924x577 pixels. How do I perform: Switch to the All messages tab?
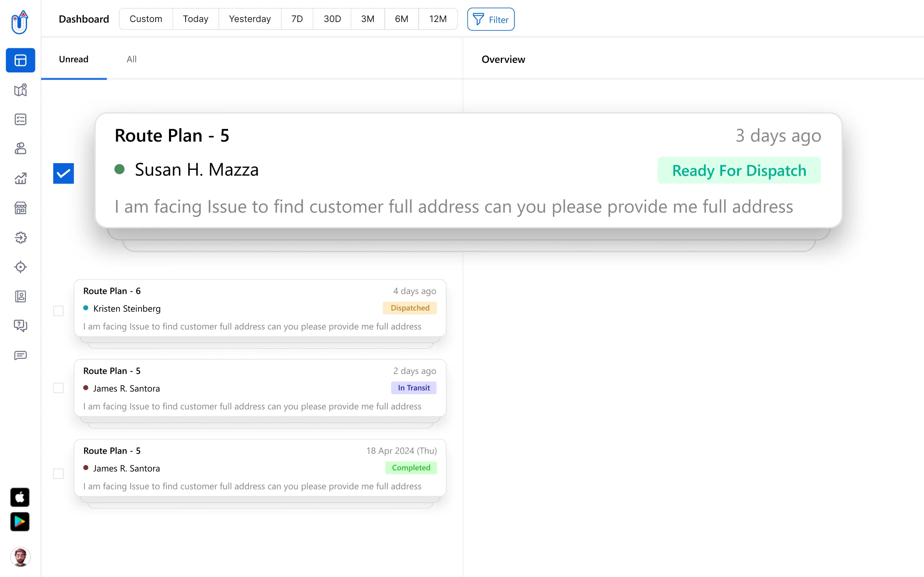click(x=131, y=59)
